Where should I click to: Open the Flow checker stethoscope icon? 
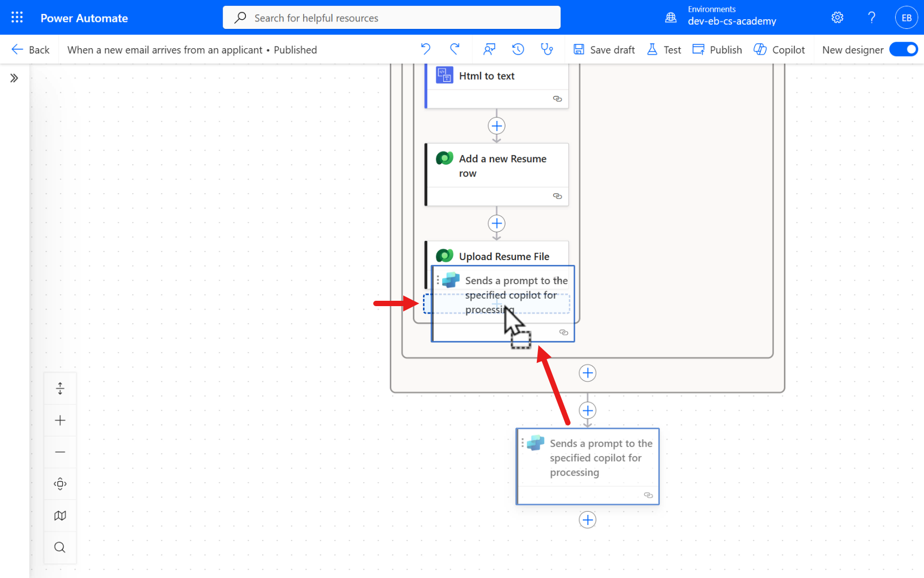click(x=546, y=49)
